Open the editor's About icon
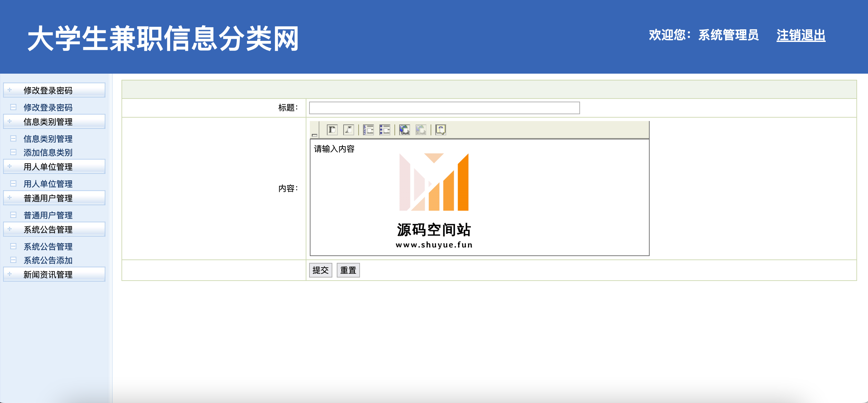The image size is (868, 403). pos(440,130)
